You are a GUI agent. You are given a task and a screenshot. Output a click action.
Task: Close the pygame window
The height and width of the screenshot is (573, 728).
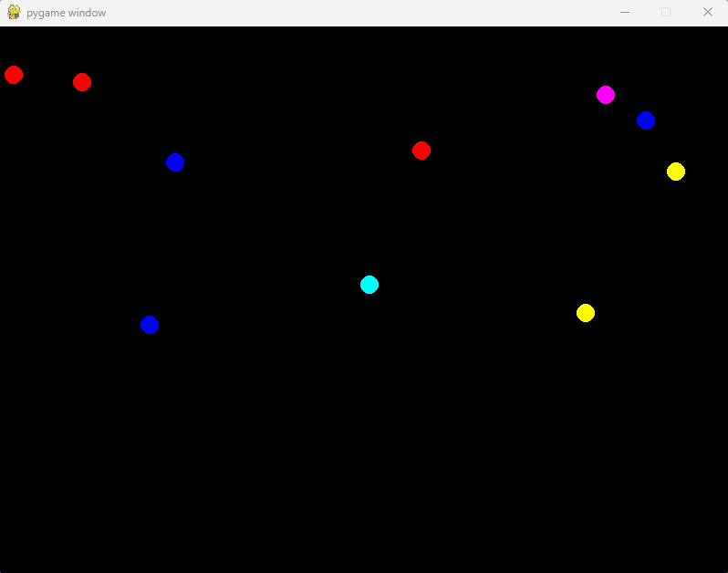[708, 13]
